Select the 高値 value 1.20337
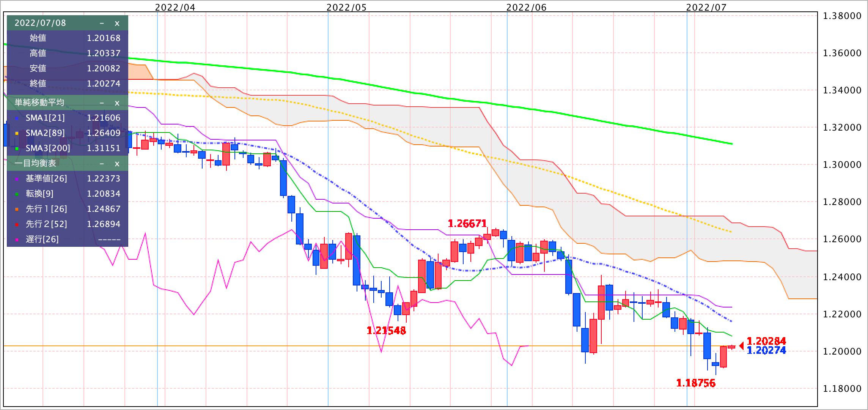 [104, 53]
